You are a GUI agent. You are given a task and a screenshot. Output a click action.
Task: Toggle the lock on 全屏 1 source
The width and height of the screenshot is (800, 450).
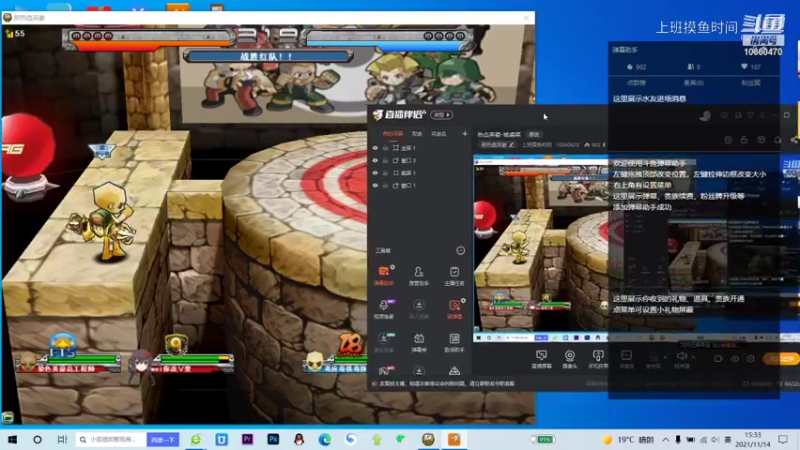(385, 148)
